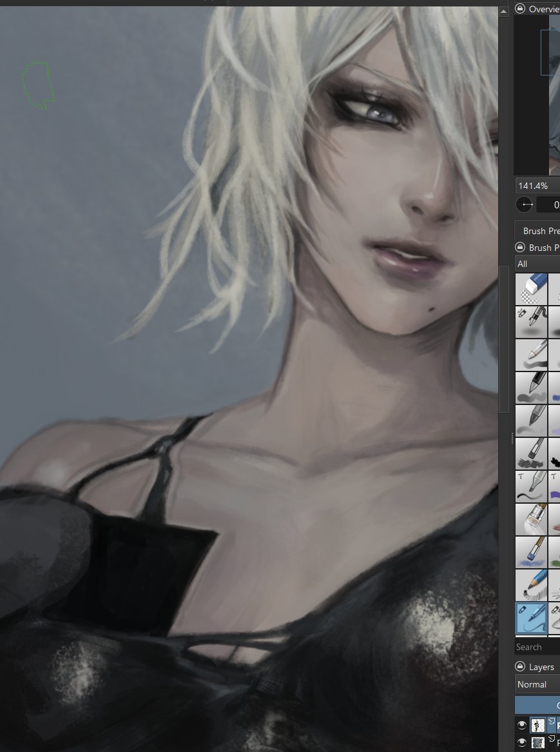The image size is (560, 752).
Task: Open the 'All' brush tag dropdown
Action: pyautogui.click(x=537, y=264)
